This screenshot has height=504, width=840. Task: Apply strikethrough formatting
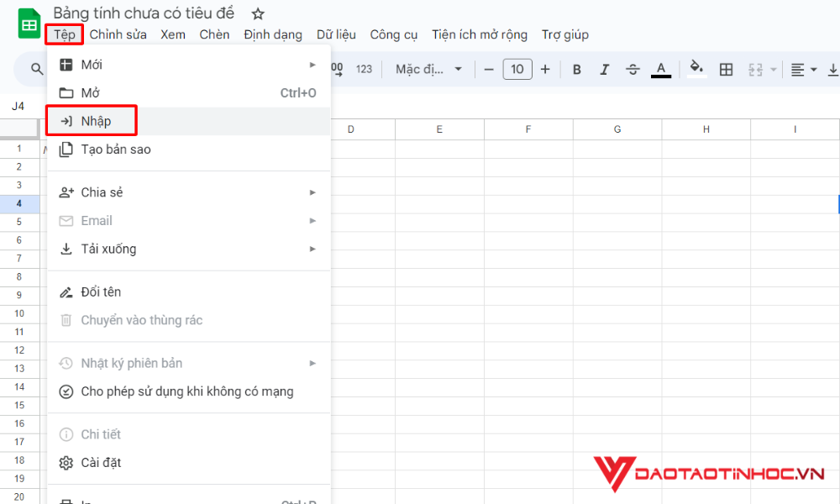pos(633,69)
